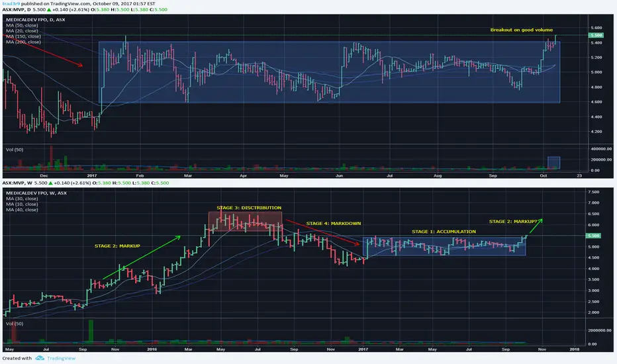Click the Apr label on daily time axis
Image resolution: width=617 pixels, height=364 pixels.
pyautogui.click(x=243, y=176)
